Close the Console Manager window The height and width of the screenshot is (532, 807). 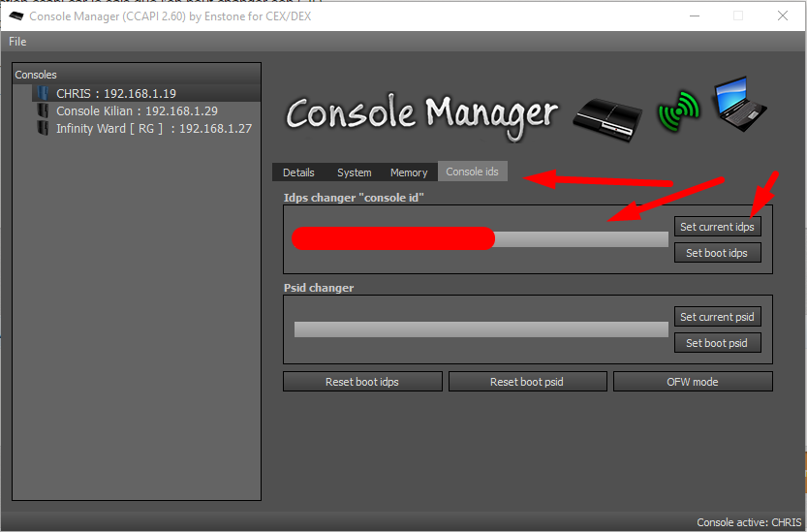point(783,16)
